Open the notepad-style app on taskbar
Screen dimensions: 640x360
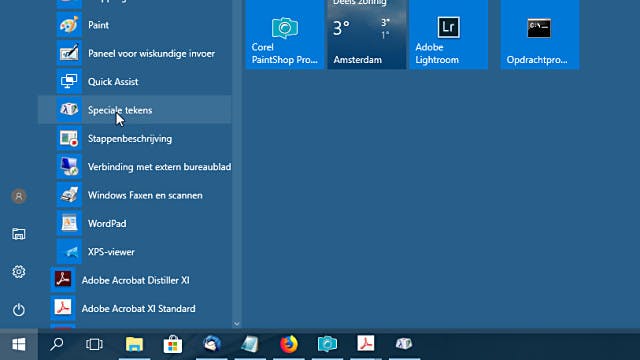point(250,344)
